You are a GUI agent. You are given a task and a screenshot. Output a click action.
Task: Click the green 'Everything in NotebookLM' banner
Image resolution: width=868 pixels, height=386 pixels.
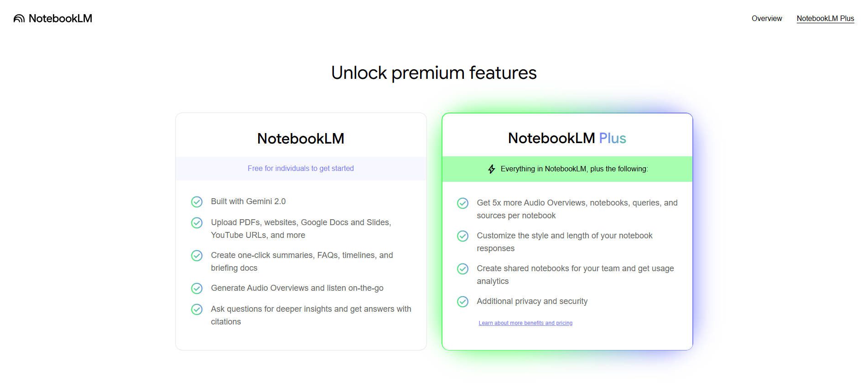(568, 169)
